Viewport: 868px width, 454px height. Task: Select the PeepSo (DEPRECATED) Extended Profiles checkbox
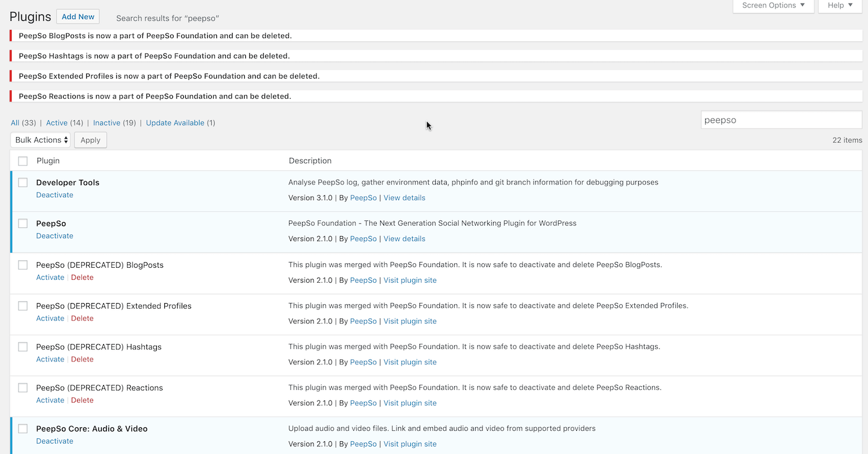click(23, 306)
